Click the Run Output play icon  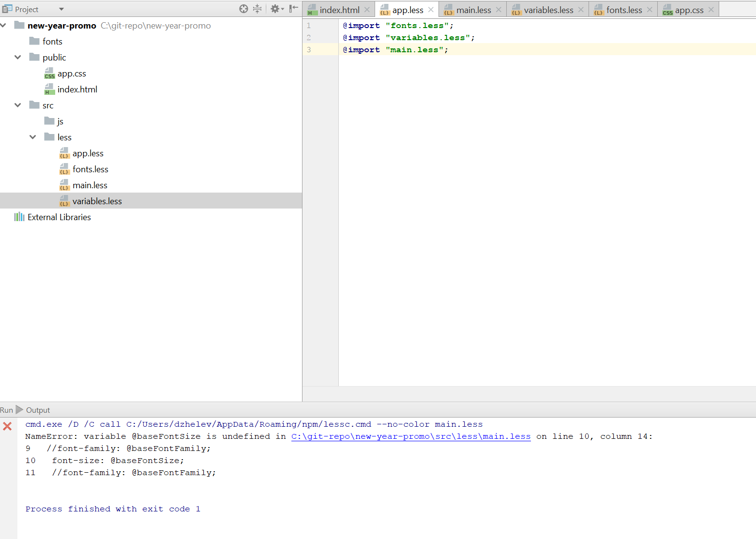19,410
